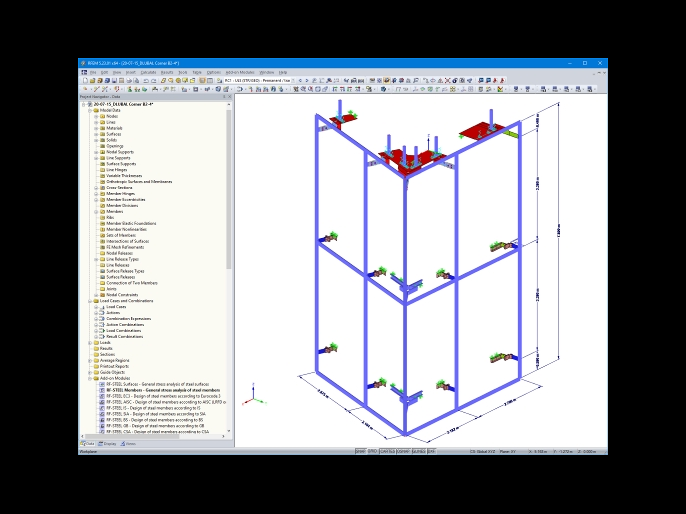Open the Insert menu
Viewport: 686px width, 514px height.
tap(131, 72)
